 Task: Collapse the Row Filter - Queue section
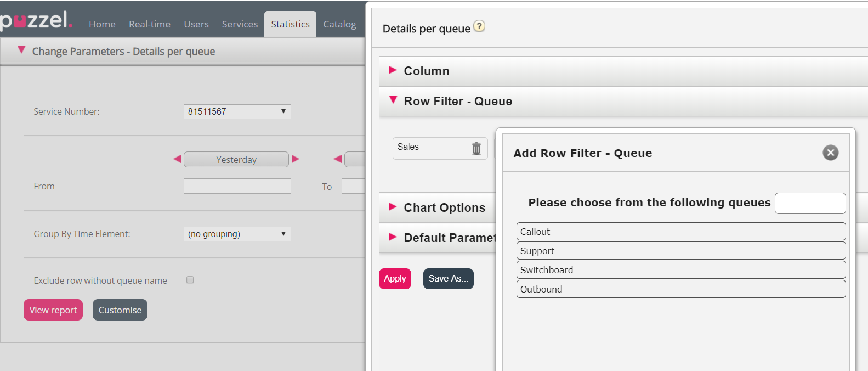393,100
